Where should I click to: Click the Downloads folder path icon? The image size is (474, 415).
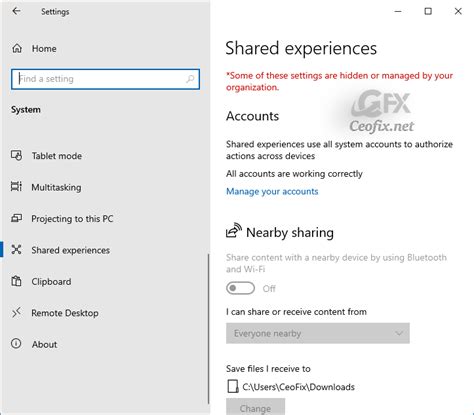coord(233,387)
